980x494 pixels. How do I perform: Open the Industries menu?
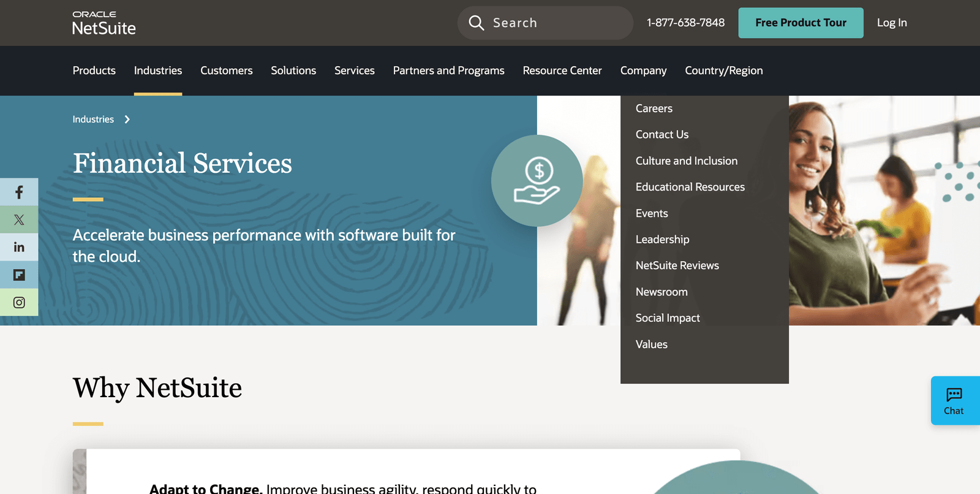158,70
